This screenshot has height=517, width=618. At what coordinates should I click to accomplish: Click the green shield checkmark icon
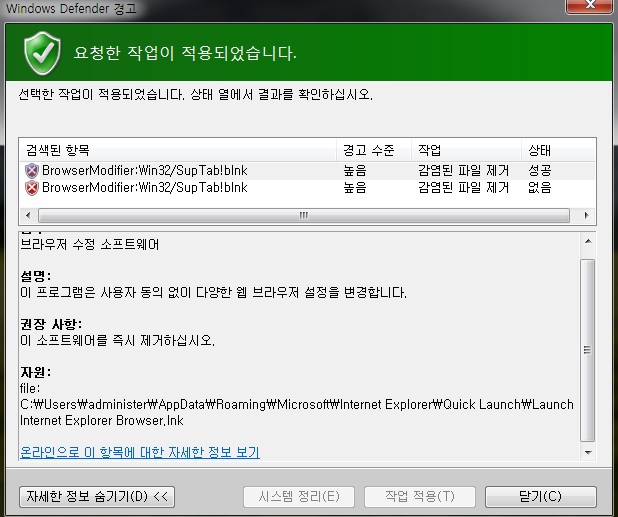(42, 51)
